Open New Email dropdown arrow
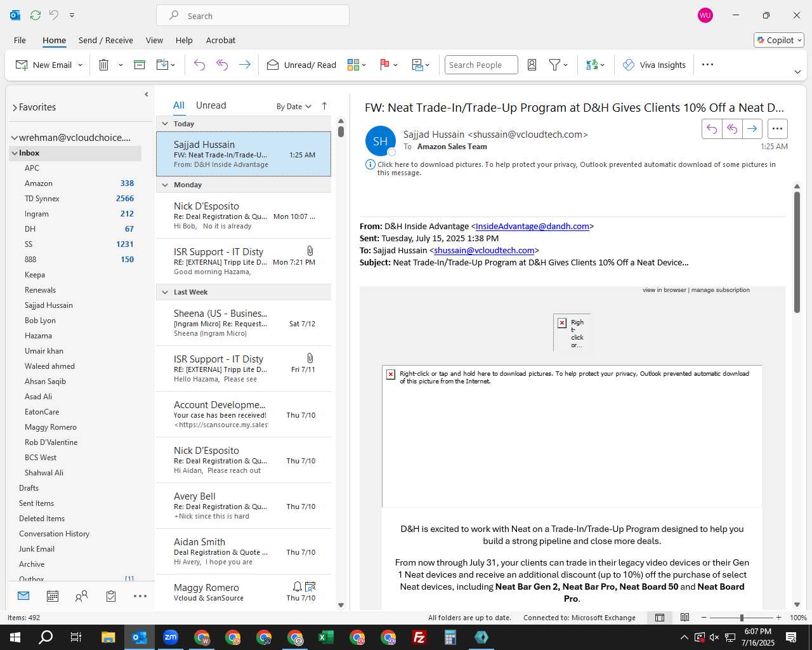 pyautogui.click(x=80, y=65)
